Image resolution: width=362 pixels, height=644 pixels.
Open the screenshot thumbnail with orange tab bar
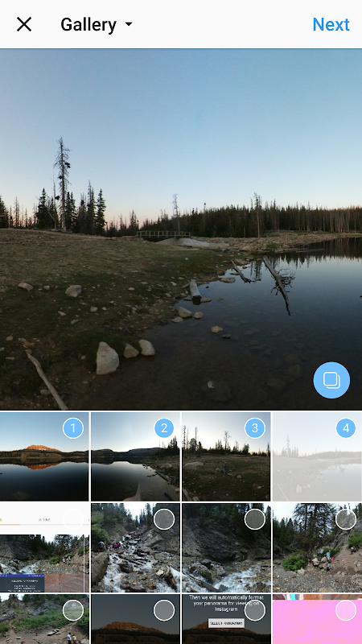click(44, 547)
